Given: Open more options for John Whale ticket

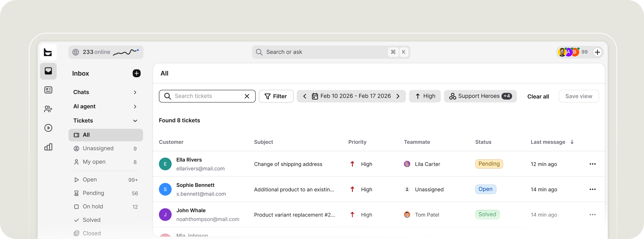Looking at the screenshot, I should [593, 214].
